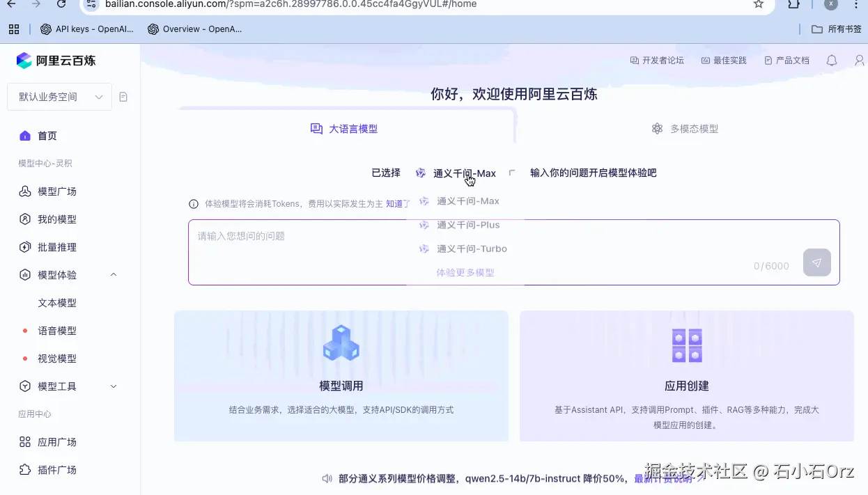
Task: Expand the 模型工具 section chevron
Action: (x=114, y=386)
